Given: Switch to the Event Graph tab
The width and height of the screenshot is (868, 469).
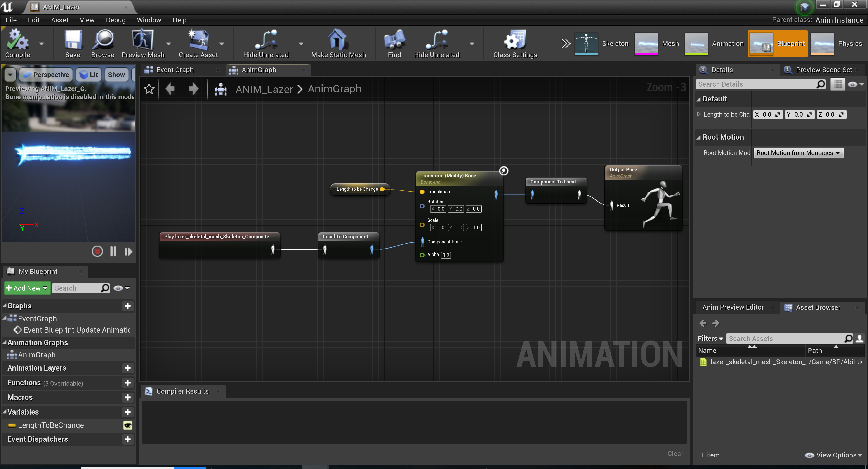Looking at the screenshot, I should pyautogui.click(x=175, y=70).
